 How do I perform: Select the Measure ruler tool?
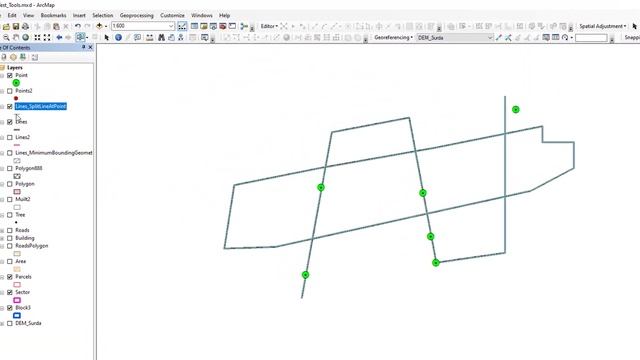(150, 38)
